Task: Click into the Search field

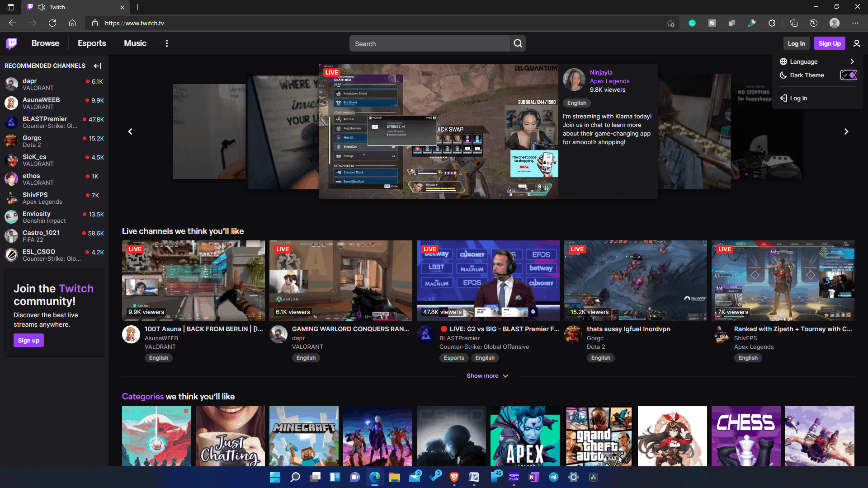Action: [x=429, y=43]
